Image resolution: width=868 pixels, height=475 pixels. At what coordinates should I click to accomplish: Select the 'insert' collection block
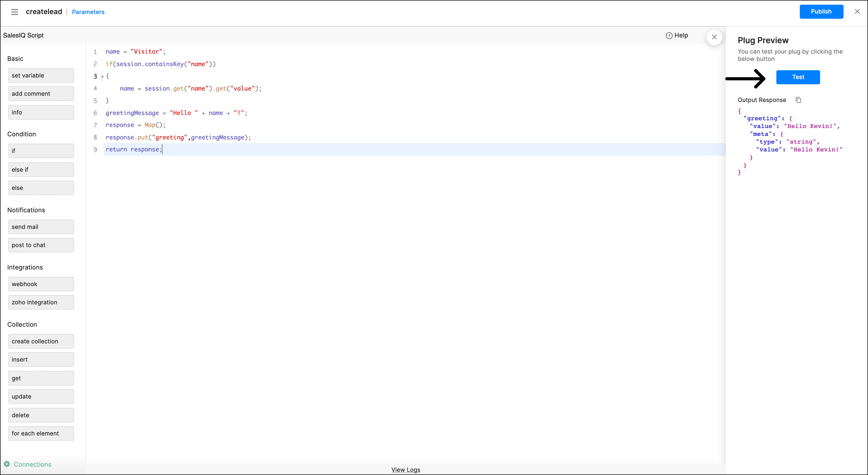point(41,360)
